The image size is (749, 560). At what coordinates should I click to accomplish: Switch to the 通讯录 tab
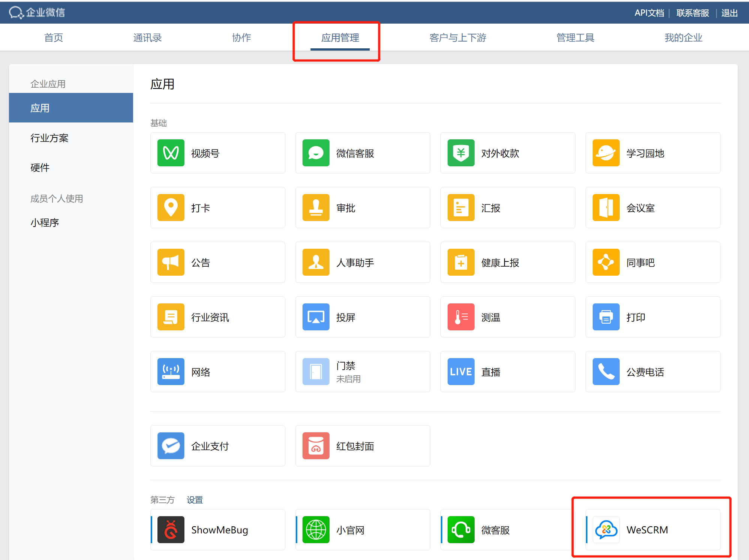point(147,37)
